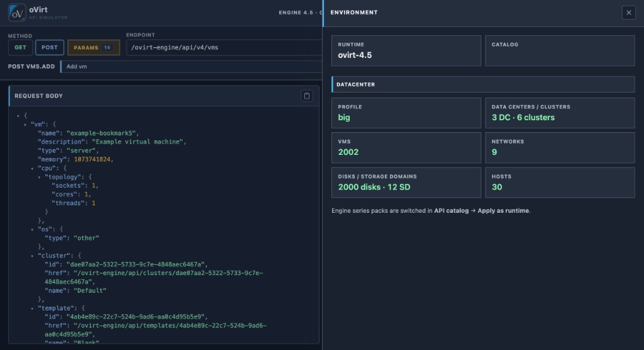
Task: Close the Environment panel
Action: [628, 13]
